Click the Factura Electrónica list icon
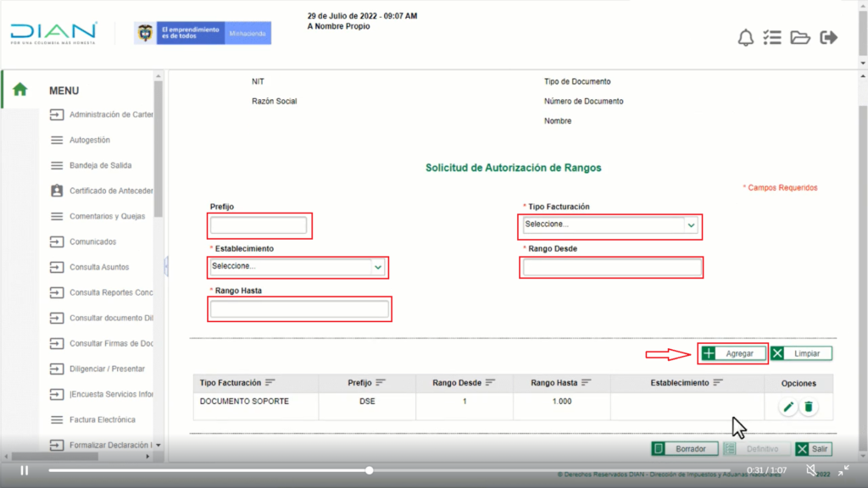The image size is (868, 488). (x=57, y=420)
